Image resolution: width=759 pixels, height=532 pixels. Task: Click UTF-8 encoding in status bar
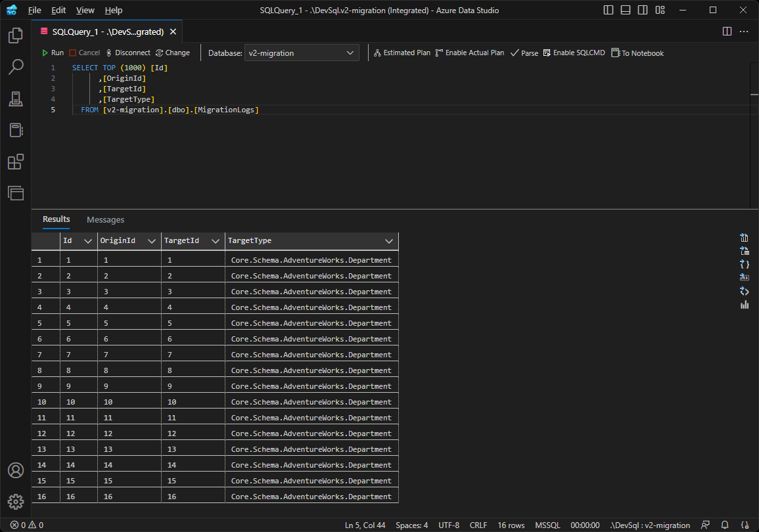click(x=449, y=525)
